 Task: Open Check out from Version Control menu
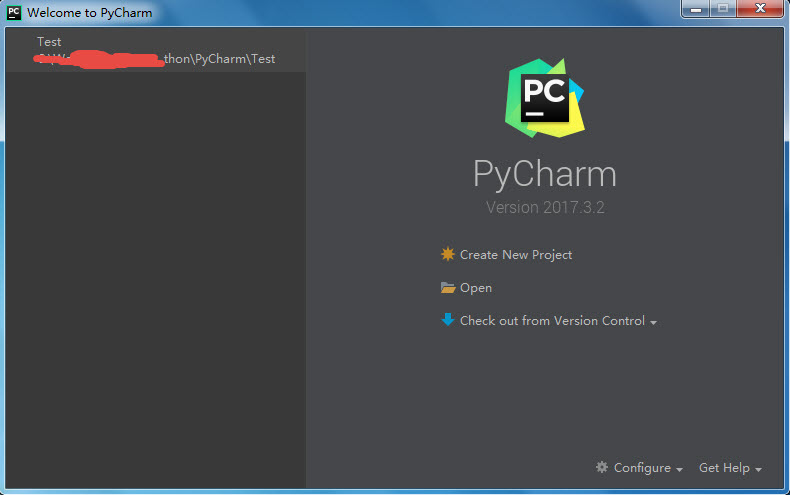(x=552, y=321)
